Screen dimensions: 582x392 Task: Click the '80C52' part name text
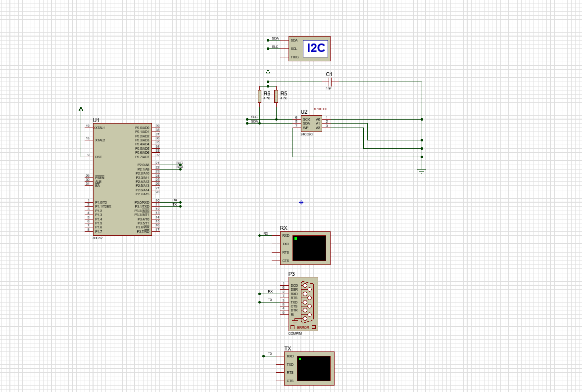tap(97, 238)
